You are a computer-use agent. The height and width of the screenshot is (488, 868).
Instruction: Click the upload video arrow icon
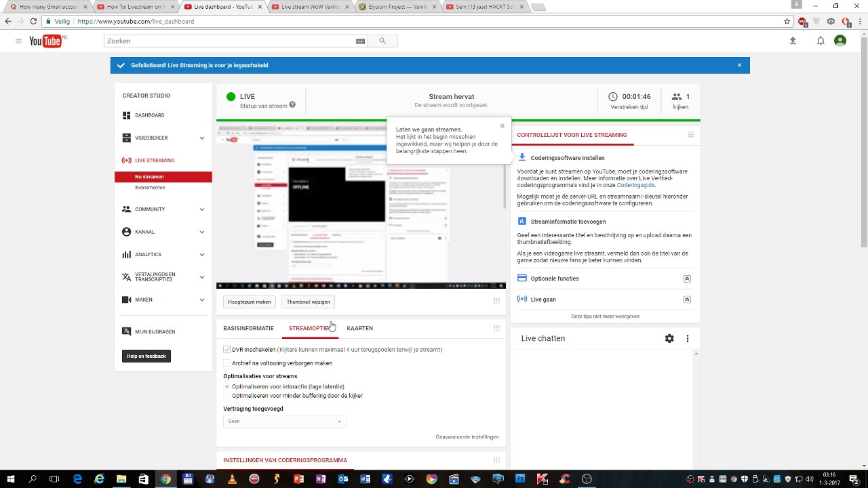pos(793,41)
